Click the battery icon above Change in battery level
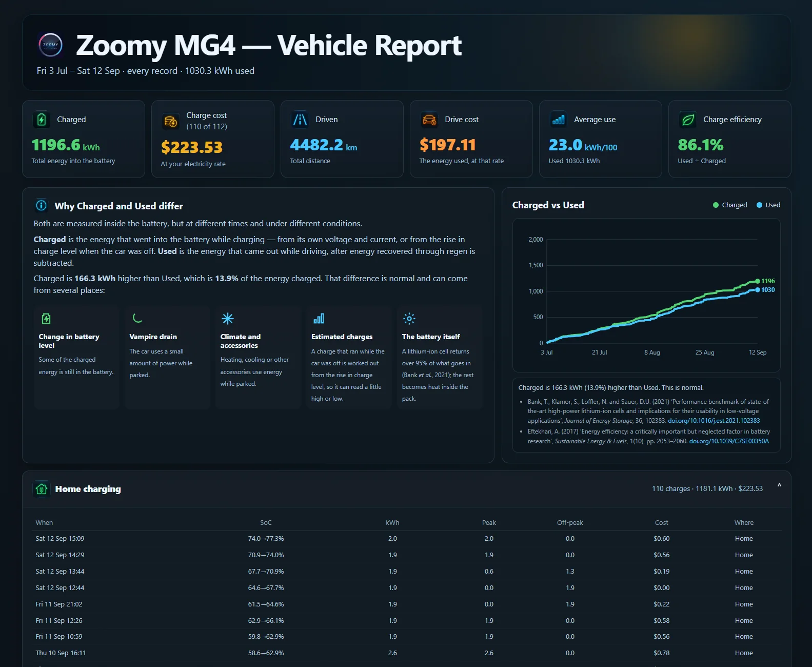812x667 pixels. click(46, 319)
